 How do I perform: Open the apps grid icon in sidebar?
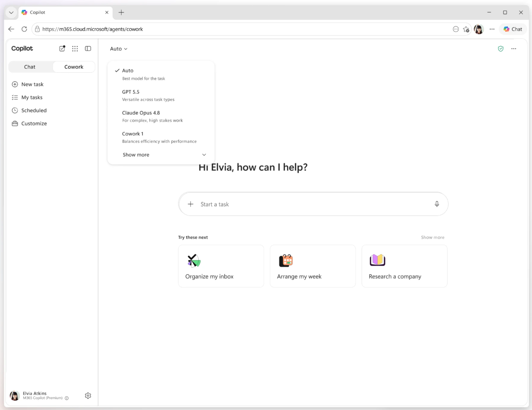click(x=75, y=48)
